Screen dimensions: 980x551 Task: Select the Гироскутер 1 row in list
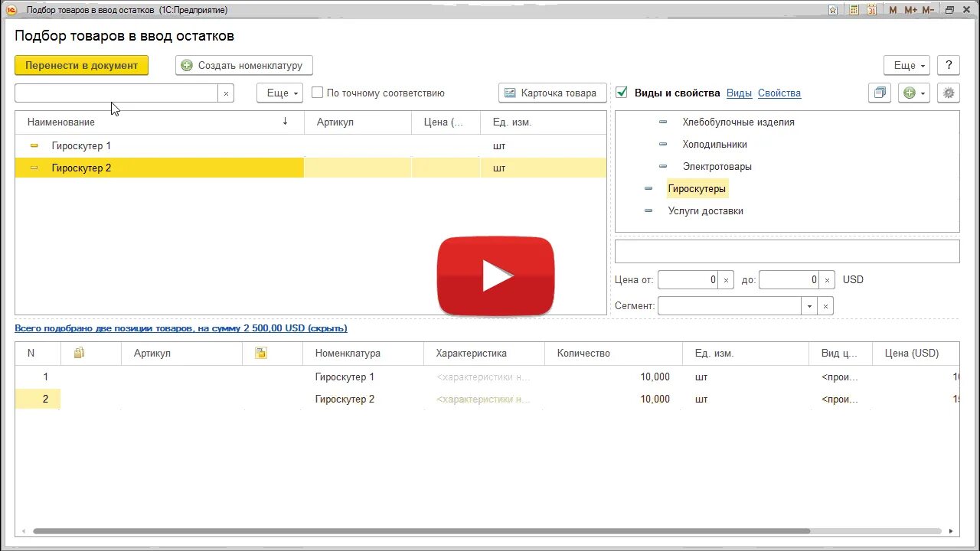[311, 145]
